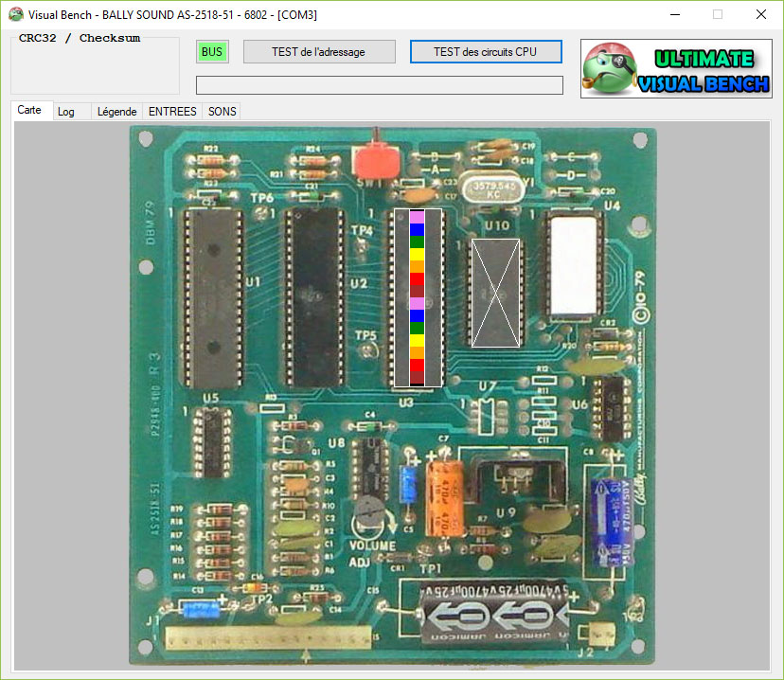Close the Visual Bench window
This screenshot has height=680, width=784.
tap(761, 14)
